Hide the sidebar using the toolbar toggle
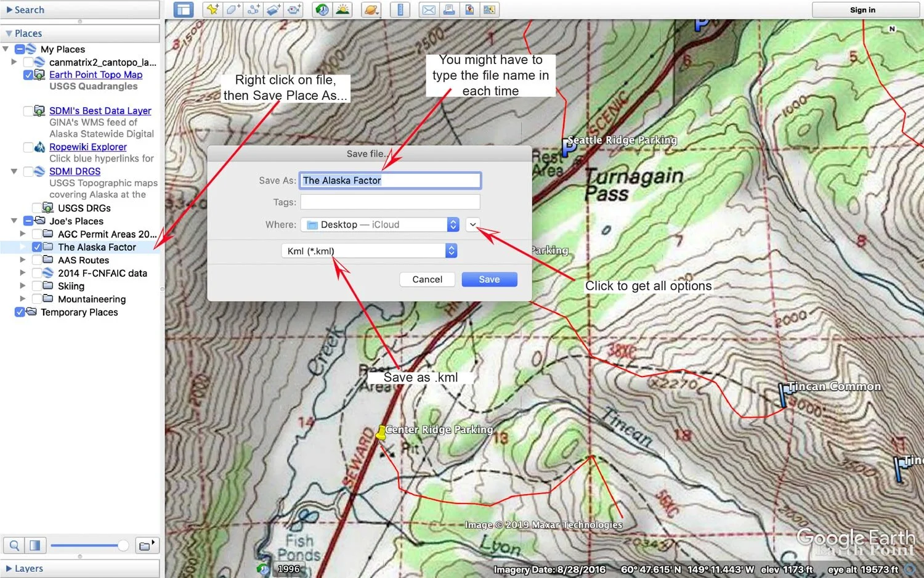This screenshot has width=924, height=578. [183, 9]
